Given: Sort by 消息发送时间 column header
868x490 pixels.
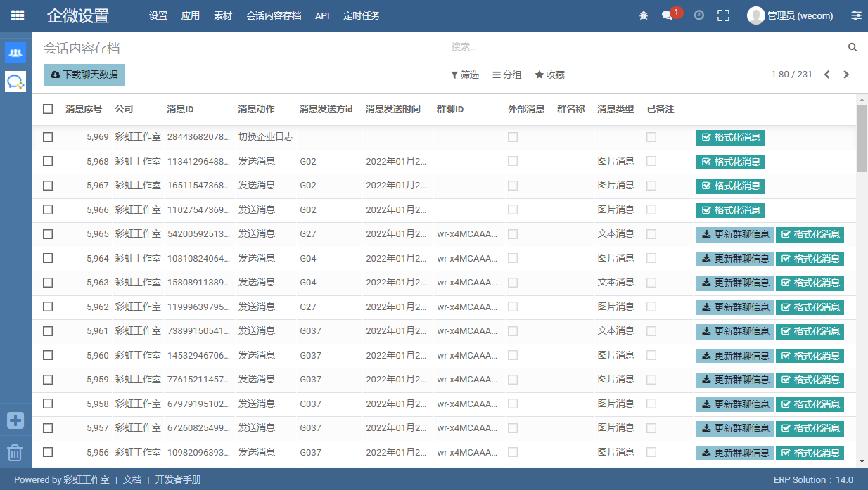Looking at the screenshot, I should (393, 109).
